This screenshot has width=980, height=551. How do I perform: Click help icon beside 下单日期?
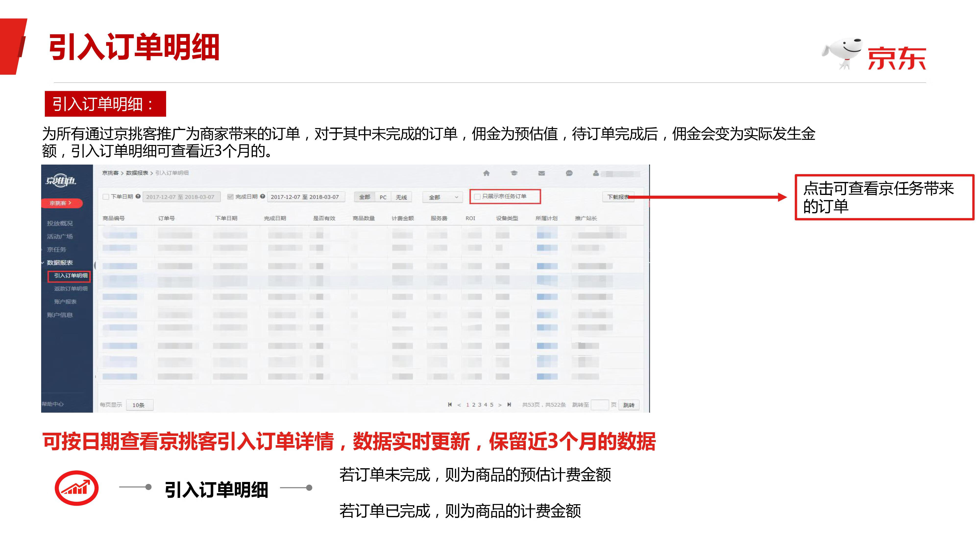click(138, 197)
